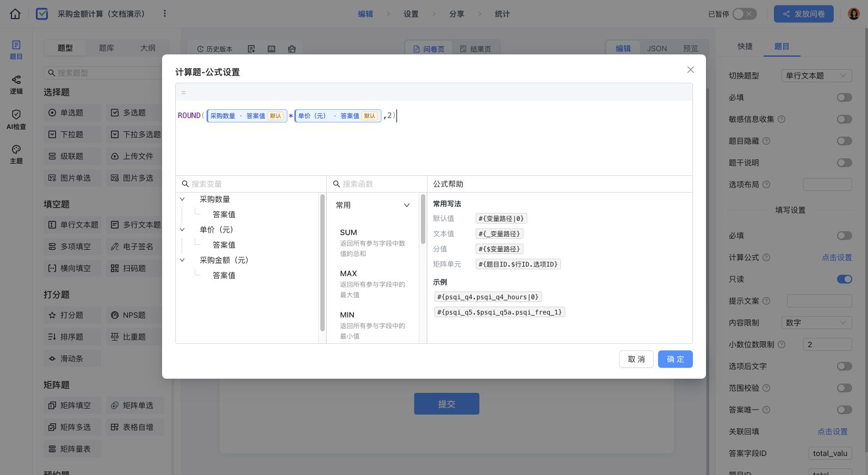Click the 搜索函数 search field
The height and width of the screenshot is (475, 868).
377,184
